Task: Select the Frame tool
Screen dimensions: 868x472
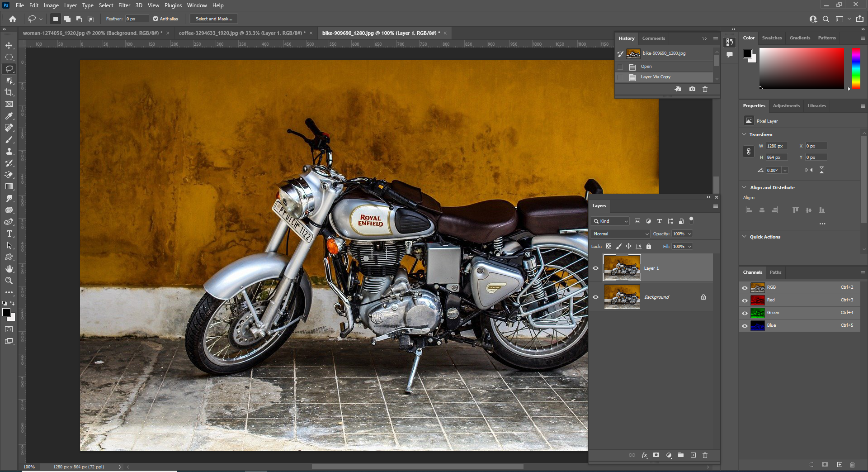Action: (x=9, y=104)
